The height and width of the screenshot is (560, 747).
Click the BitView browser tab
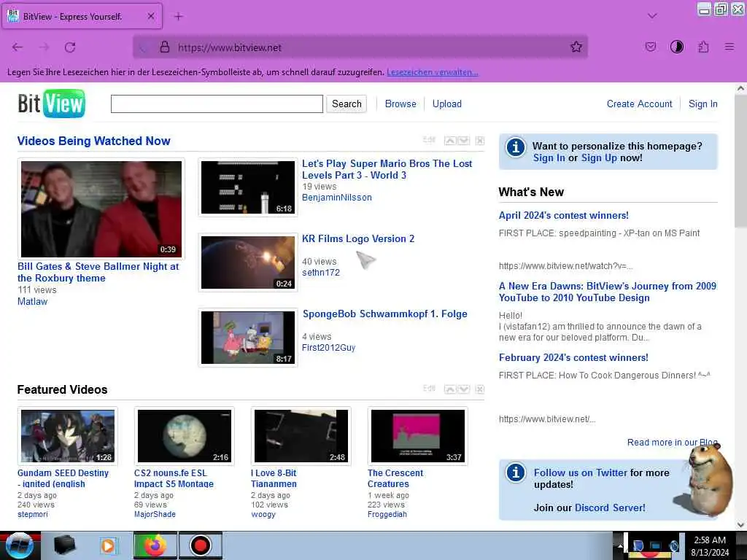pos(82,16)
